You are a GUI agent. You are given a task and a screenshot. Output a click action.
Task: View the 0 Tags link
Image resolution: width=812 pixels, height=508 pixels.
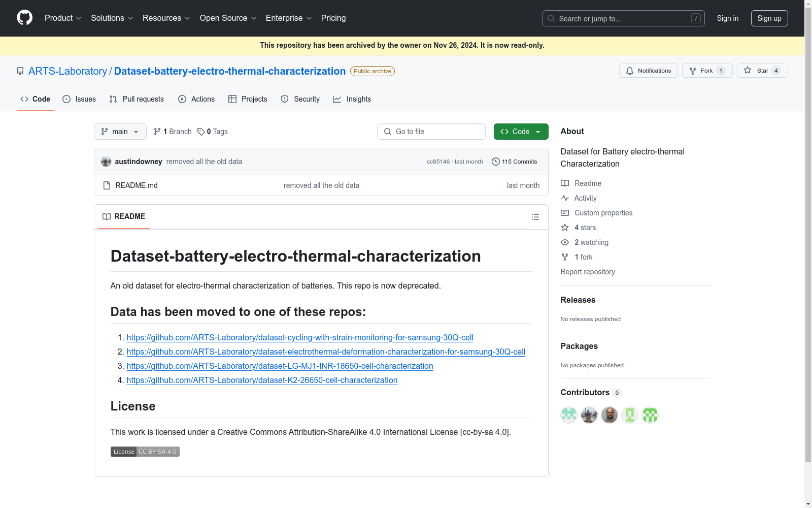[x=213, y=132]
